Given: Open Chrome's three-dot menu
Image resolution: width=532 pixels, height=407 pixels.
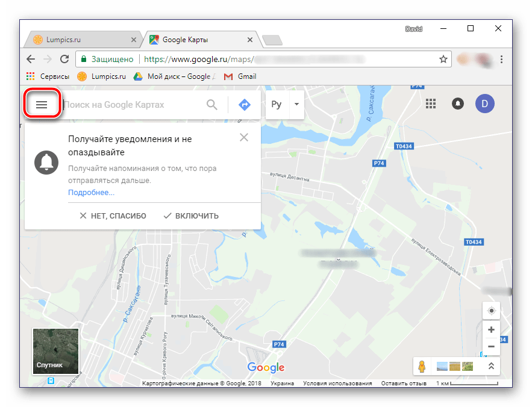Looking at the screenshot, I should coord(501,60).
